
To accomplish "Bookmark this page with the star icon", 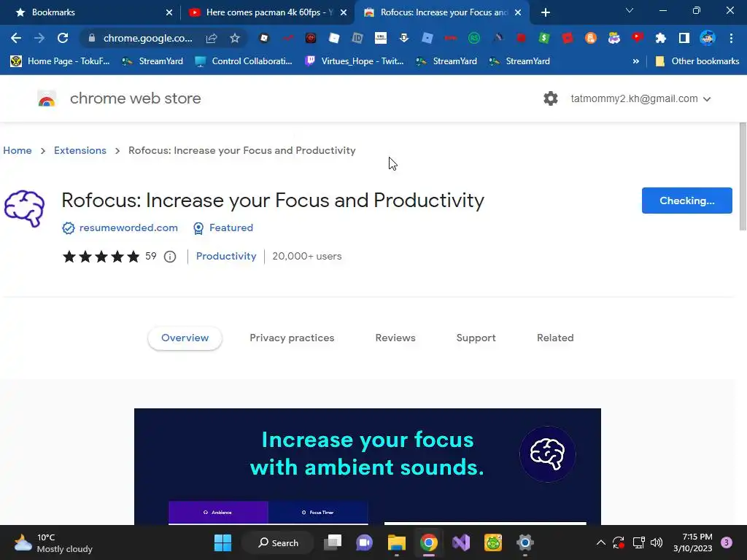I will 235,38.
